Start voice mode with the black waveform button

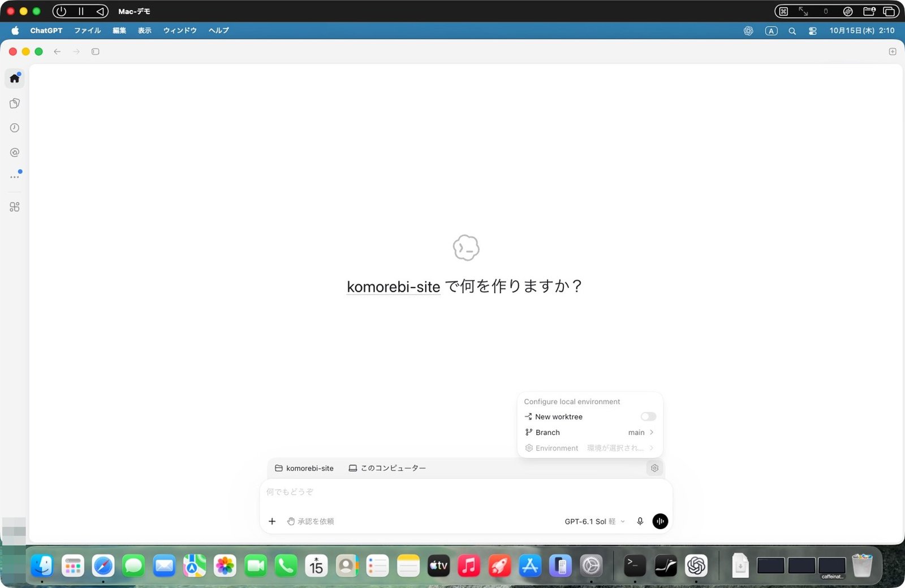pos(660,521)
